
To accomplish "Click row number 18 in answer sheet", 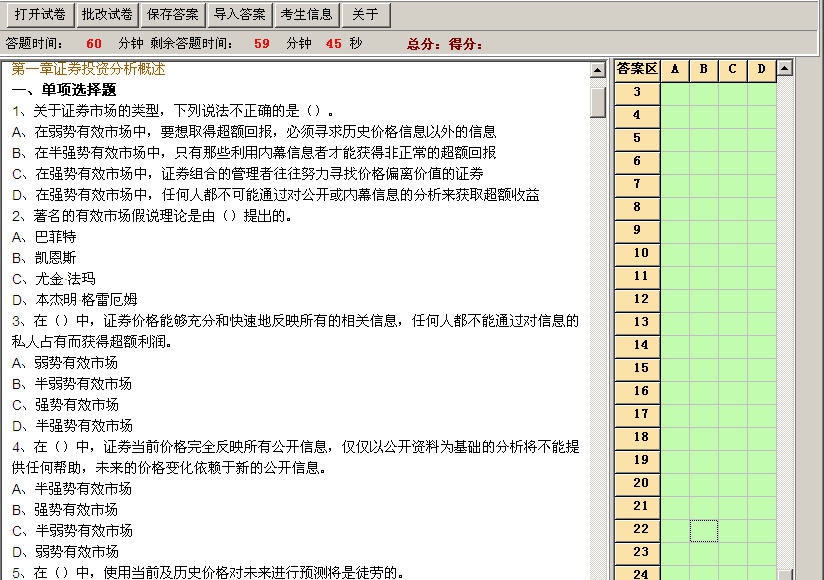I will [x=637, y=438].
